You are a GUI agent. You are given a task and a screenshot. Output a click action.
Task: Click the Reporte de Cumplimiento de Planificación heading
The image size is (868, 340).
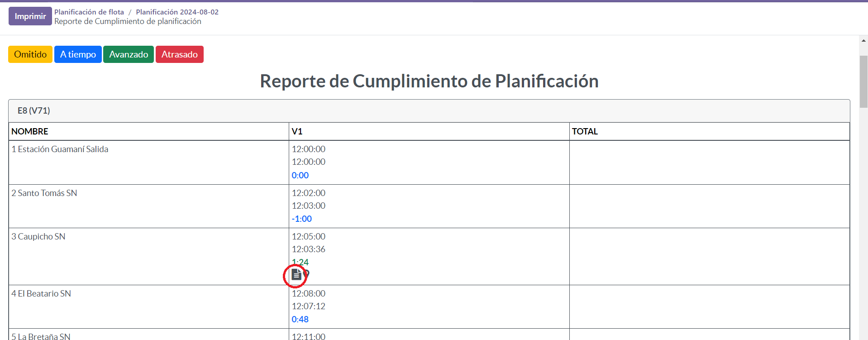(x=429, y=81)
